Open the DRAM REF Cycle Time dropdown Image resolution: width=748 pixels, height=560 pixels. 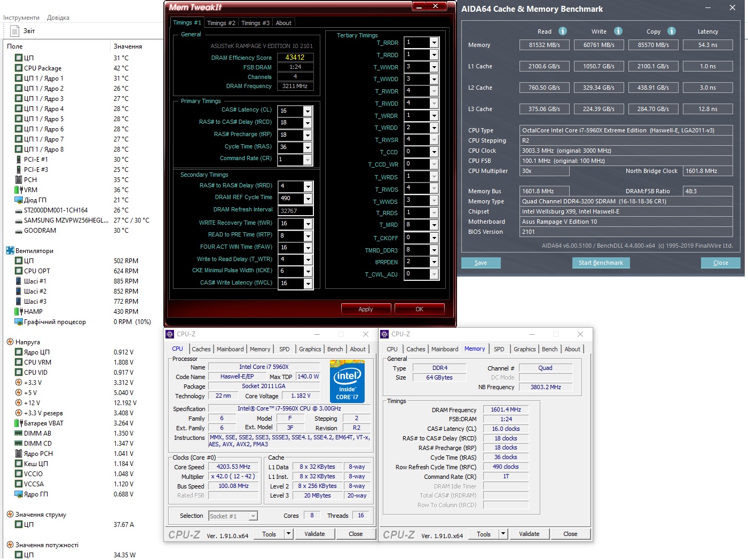308,199
